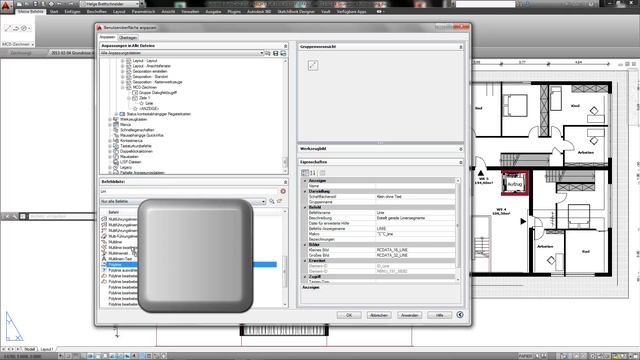This screenshot has width=640, height=360.
Task: Click the Abbrechen button
Action: coord(379,315)
